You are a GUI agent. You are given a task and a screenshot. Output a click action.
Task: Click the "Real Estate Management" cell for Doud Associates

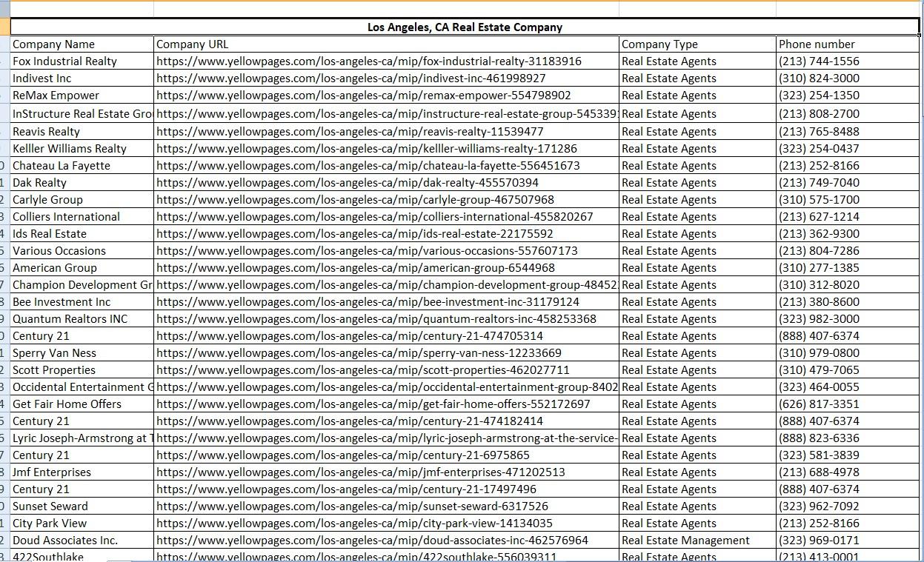[x=686, y=540]
